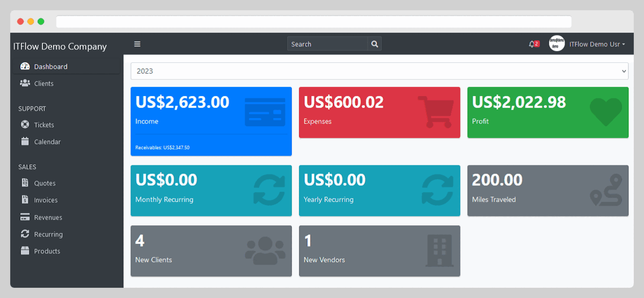Screen dimensions: 644x298
Task: Open the red Expenses card
Action: point(379,112)
